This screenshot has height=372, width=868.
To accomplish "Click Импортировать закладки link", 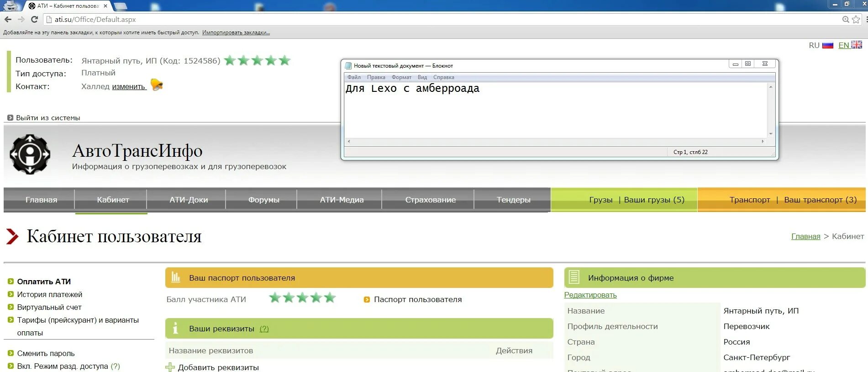I will point(236,32).
